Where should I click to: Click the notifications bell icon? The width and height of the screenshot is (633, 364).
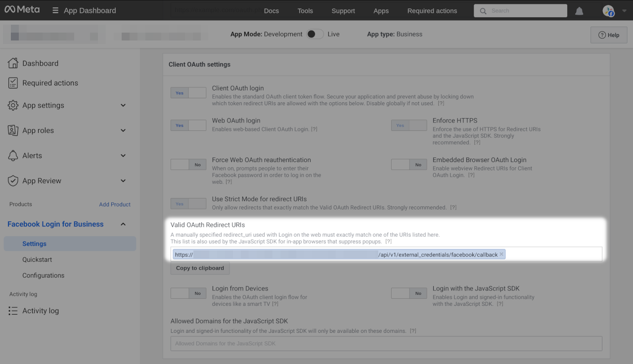click(x=579, y=11)
